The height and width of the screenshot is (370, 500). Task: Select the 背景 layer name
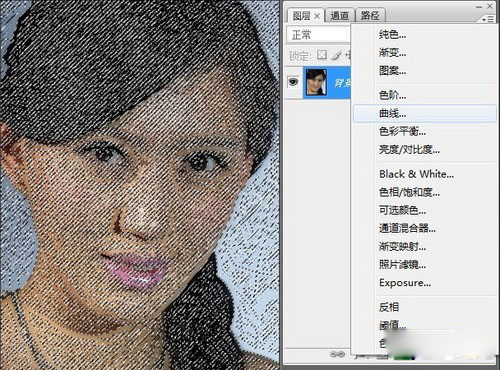click(x=342, y=83)
